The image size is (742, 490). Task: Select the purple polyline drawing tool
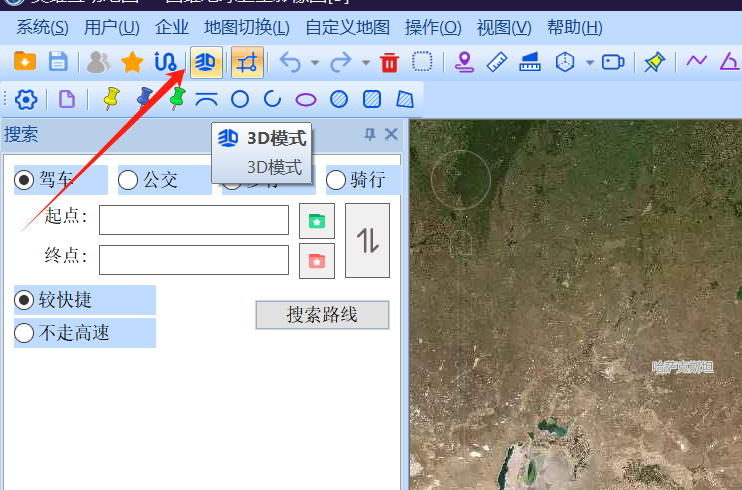(x=696, y=61)
